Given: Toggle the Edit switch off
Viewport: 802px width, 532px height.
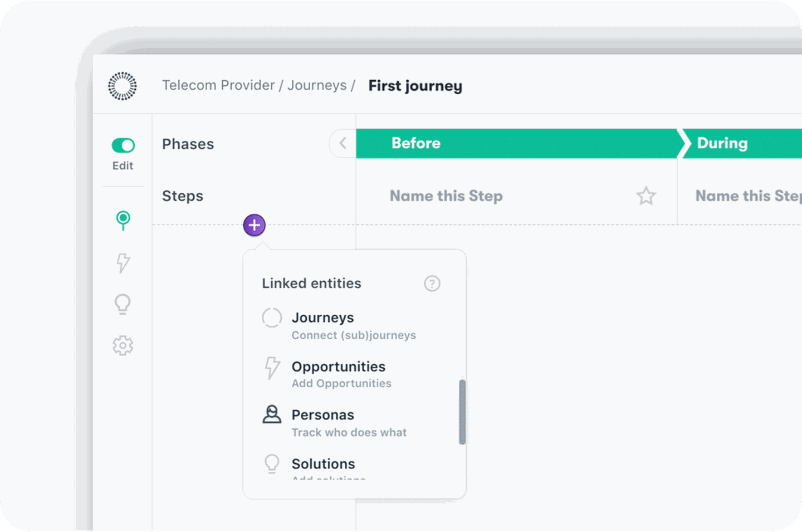Looking at the screenshot, I should pos(123,145).
